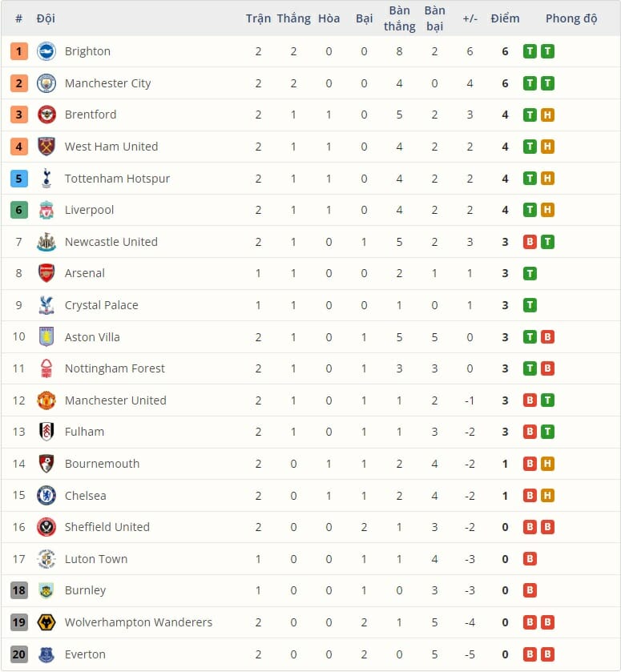
Task: Sort table by the Điểm column header
Action: [505, 18]
